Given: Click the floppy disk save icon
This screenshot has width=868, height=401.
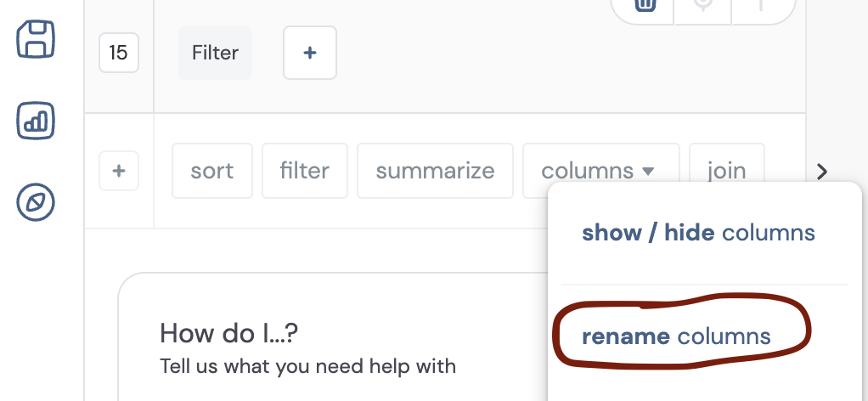Looking at the screenshot, I should pyautogui.click(x=36, y=39).
